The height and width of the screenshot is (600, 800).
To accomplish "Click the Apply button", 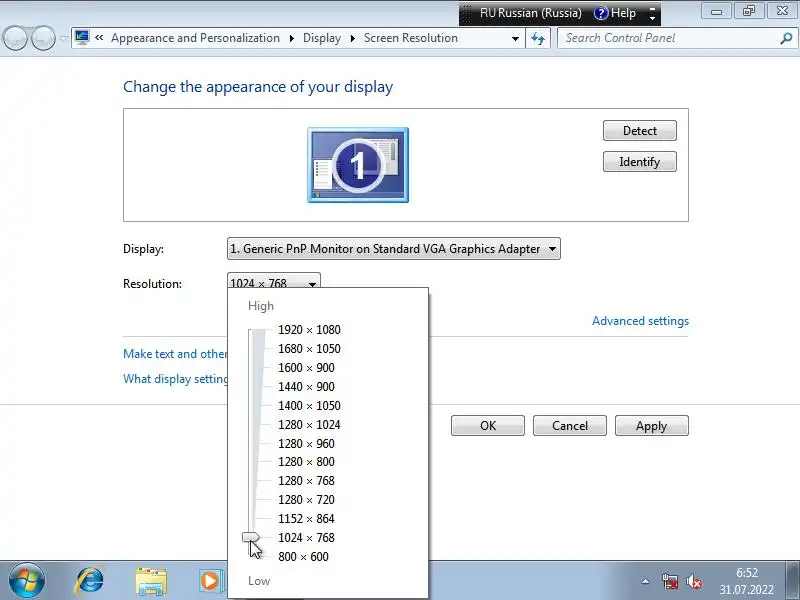I will 652,426.
